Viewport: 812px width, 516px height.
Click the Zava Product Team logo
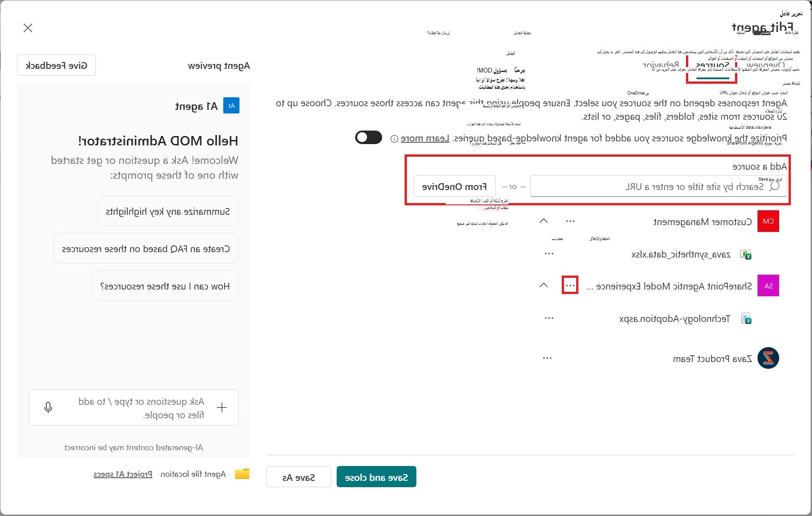pyautogui.click(x=768, y=358)
